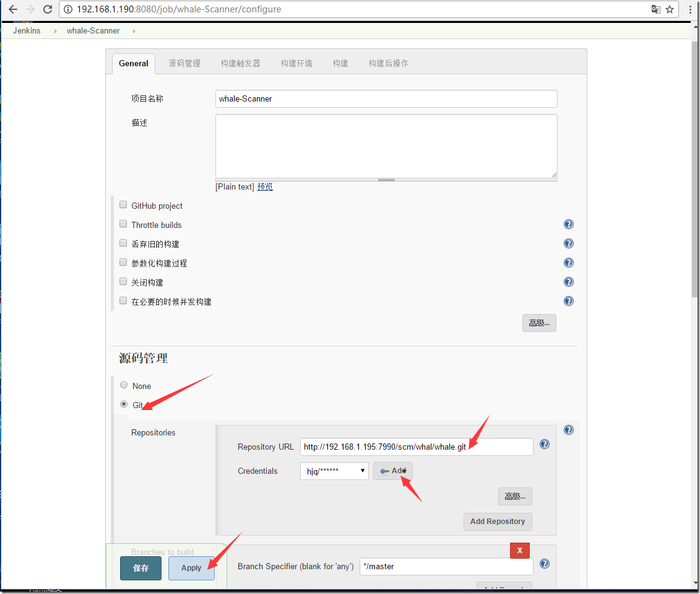Focus the Branch Specifier input field
700x594 pixels.
coord(446,567)
